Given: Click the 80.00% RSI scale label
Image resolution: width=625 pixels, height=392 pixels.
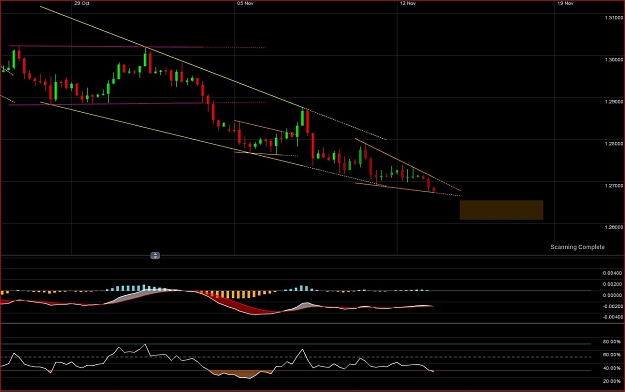Looking at the screenshot, I should point(612,342).
